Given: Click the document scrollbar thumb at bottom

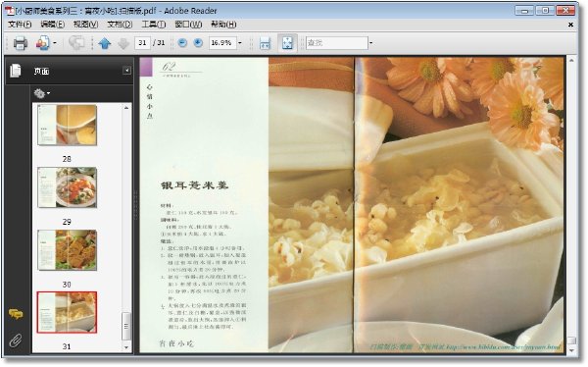Looking at the screenshot, I should point(571,340).
